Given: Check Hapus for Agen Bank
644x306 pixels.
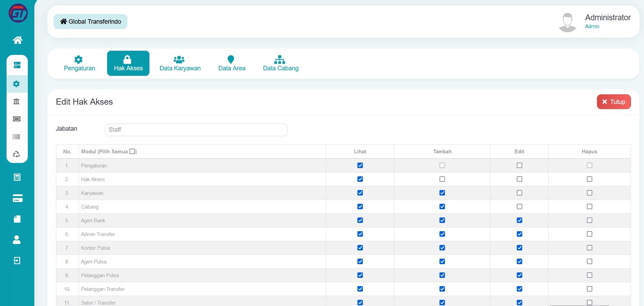Looking at the screenshot, I should (589, 220).
